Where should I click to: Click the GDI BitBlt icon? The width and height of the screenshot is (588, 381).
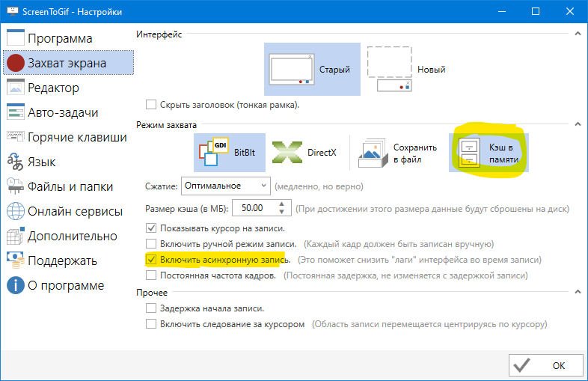click(214, 152)
